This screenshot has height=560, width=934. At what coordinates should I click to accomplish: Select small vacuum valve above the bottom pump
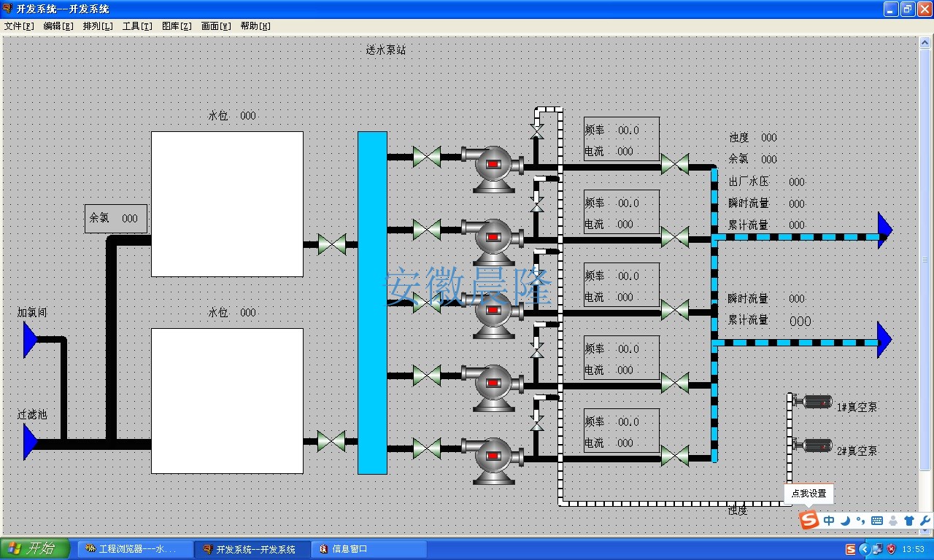pos(537,424)
